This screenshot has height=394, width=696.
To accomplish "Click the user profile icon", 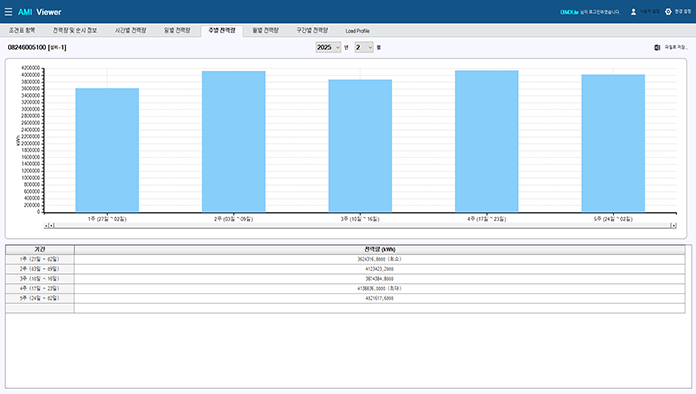I will pos(633,12).
